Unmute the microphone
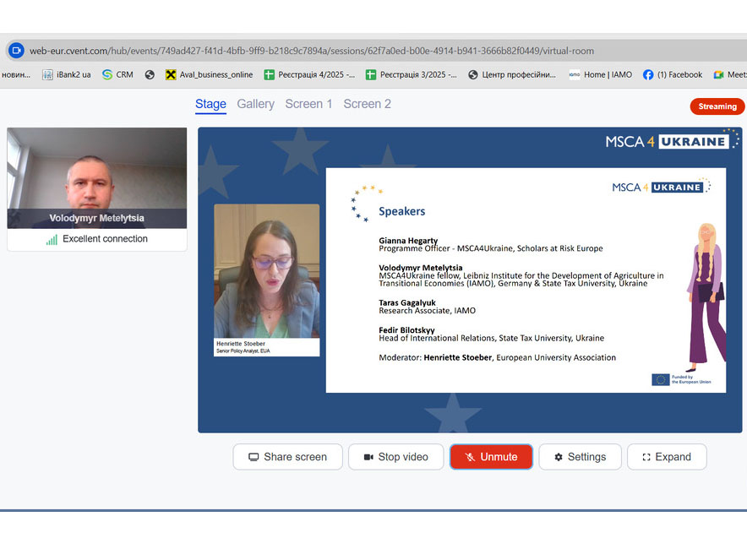747x560 pixels. [x=491, y=457]
